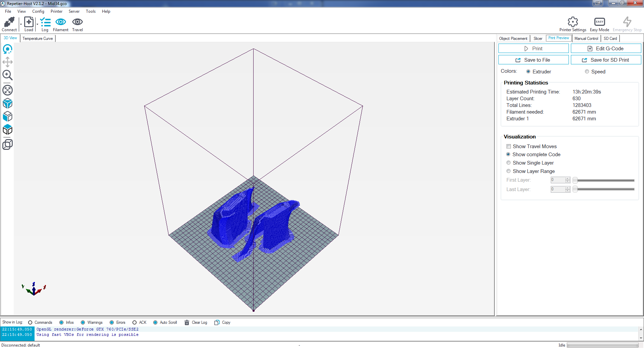This screenshot has height=362, width=644.
Task: Click the Last Layer slider handle
Action: pos(575,189)
